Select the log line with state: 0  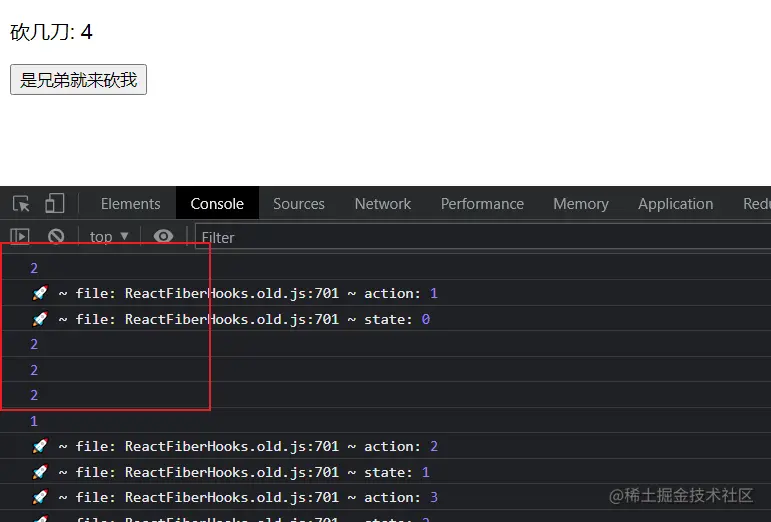pyautogui.click(x=386, y=319)
